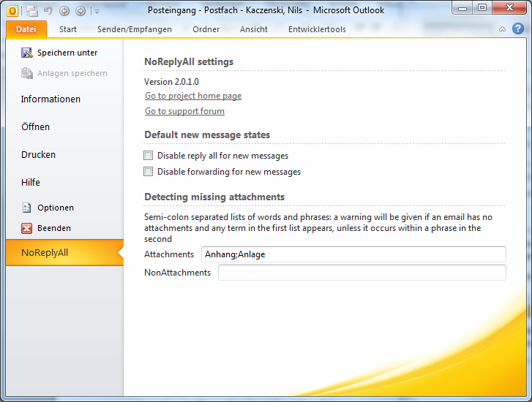Click the Outlook application icon in title bar
This screenshot has width=532, height=402.
coord(12,11)
